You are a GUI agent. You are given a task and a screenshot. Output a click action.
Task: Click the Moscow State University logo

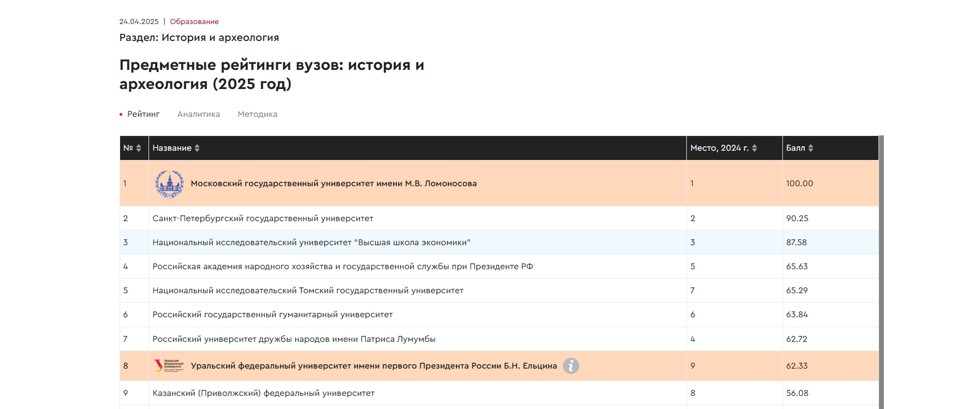click(169, 183)
